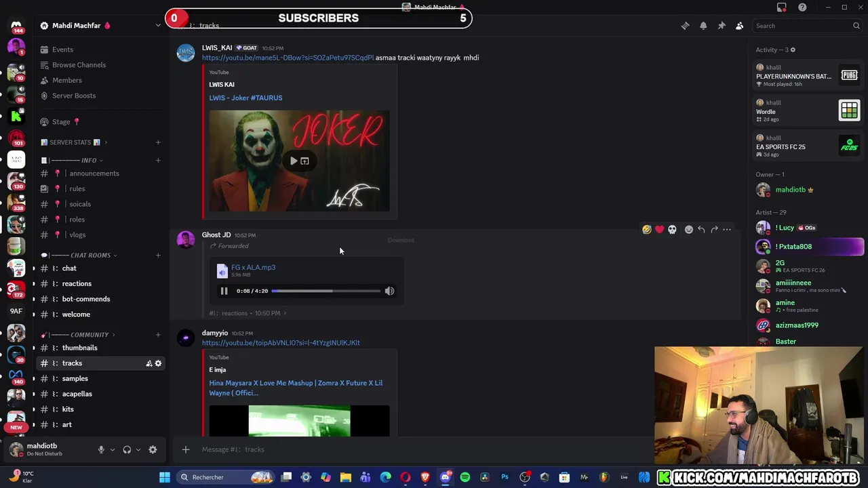Screen dimensions: 868x488
Task: Open headphones output options arrow
Action: [138, 449]
